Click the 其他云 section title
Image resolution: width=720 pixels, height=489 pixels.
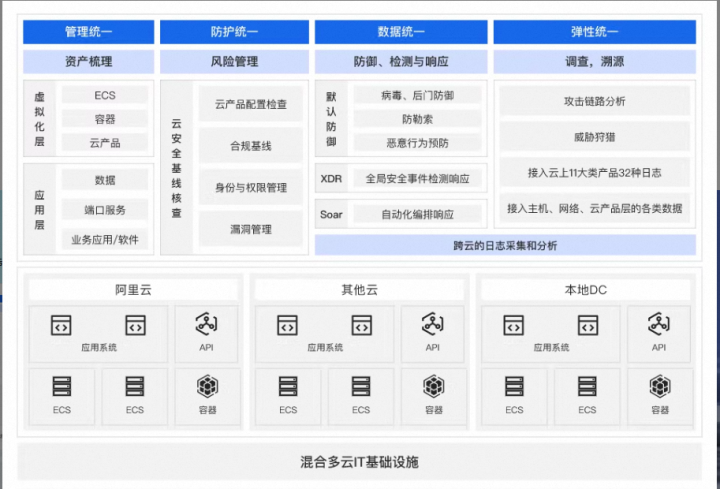[x=360, y=290]
